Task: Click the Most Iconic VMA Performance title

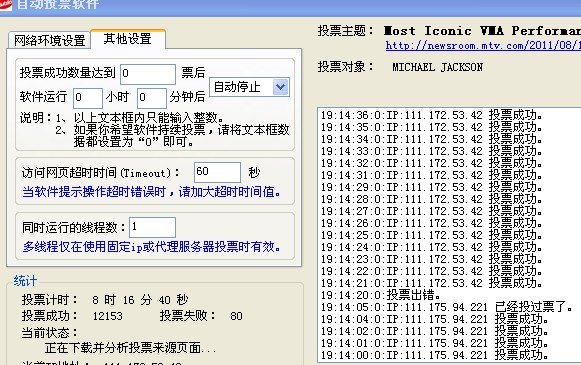Action: tap(482, 30)
